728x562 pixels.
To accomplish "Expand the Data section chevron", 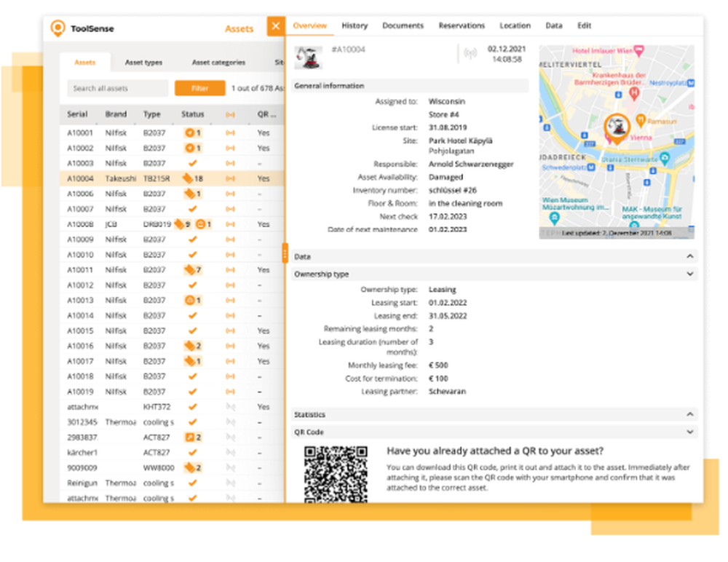I will [690, 256].
